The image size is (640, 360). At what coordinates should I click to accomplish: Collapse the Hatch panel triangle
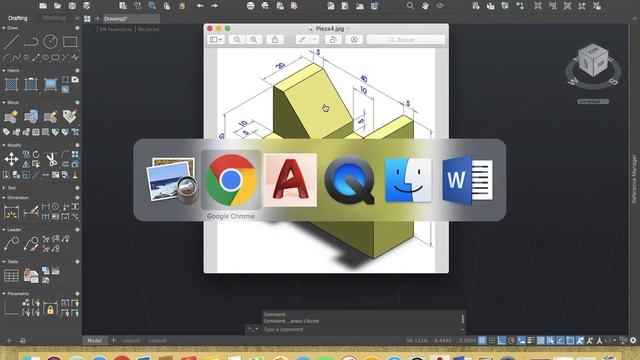pyautogui.click(x=4, y=71)
